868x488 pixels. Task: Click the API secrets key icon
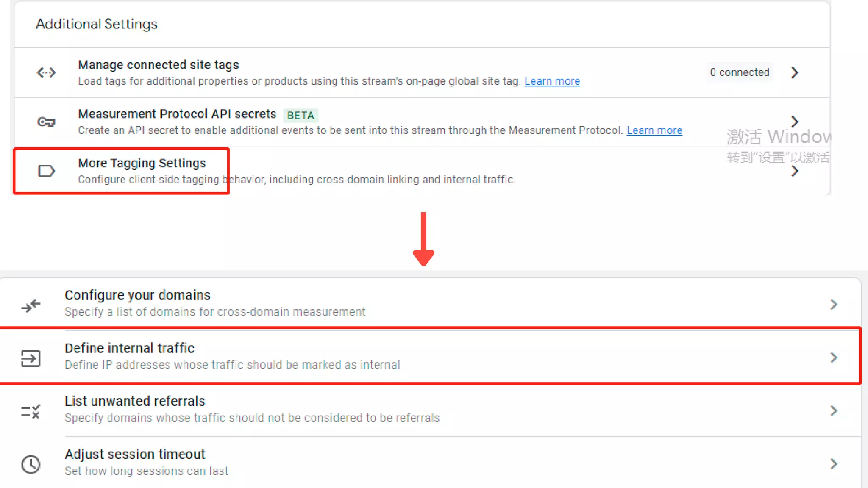coord(46,122)
